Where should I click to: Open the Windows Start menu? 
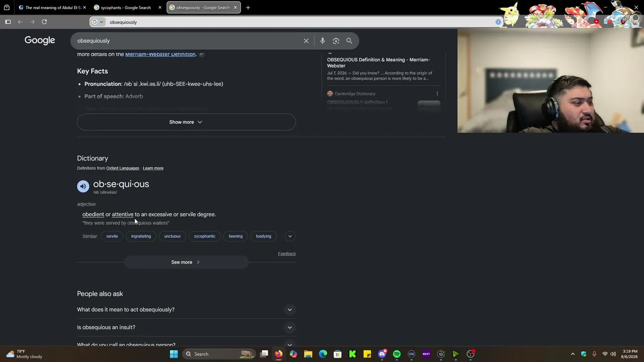point(174,354)
